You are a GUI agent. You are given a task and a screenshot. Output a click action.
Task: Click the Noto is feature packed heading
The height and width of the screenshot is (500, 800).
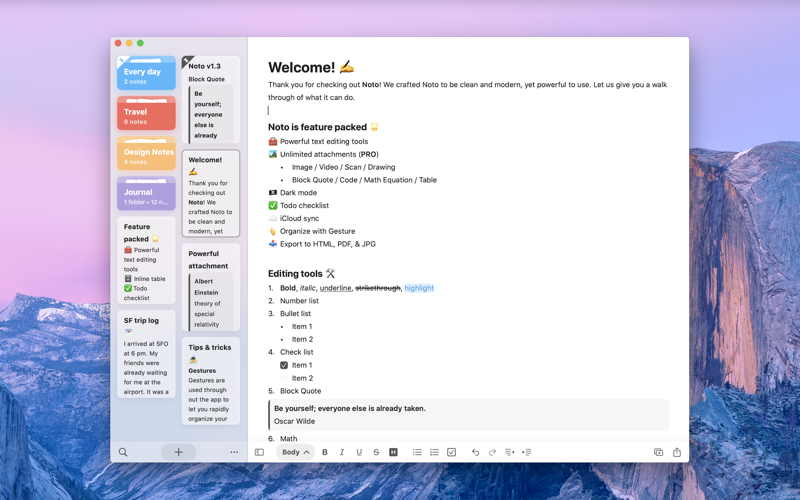point(323,127)
